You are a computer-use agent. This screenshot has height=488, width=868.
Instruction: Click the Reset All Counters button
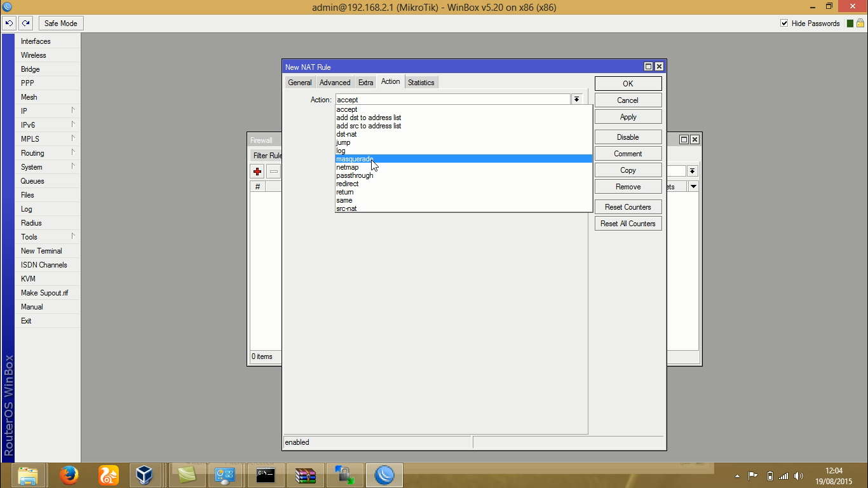pos(628,224)
